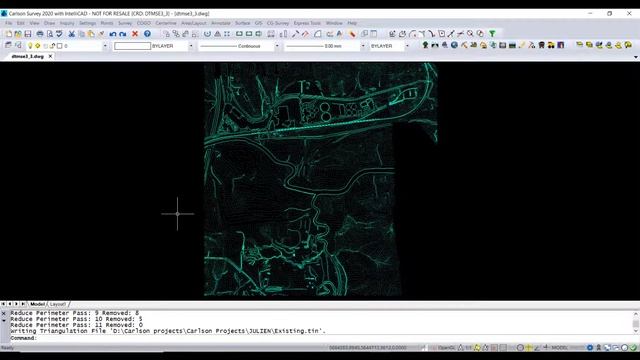Click green checkmark icon in status bar

633,348
